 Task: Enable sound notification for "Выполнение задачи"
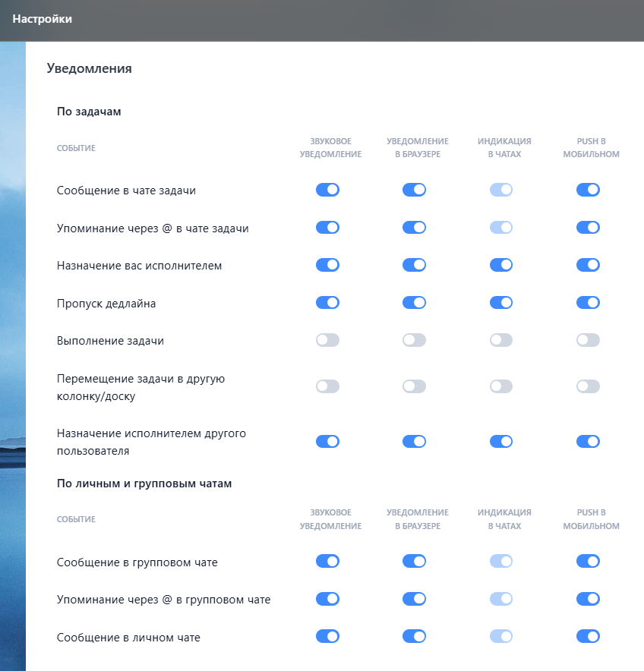click(327, 340)
